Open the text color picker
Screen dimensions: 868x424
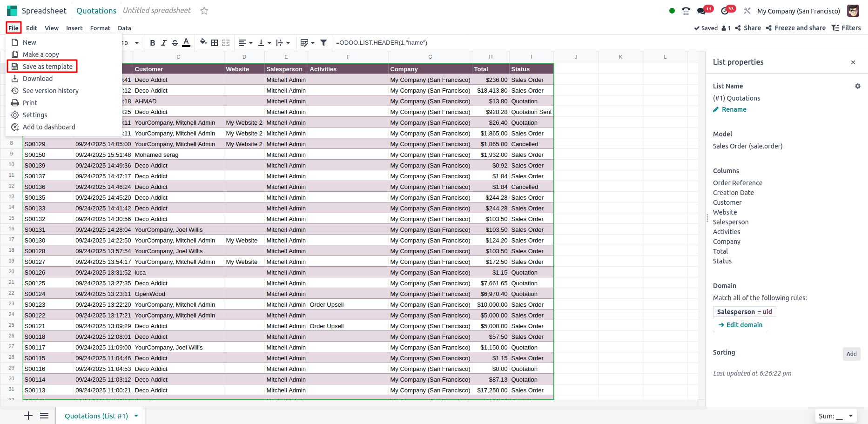point(186,43)
